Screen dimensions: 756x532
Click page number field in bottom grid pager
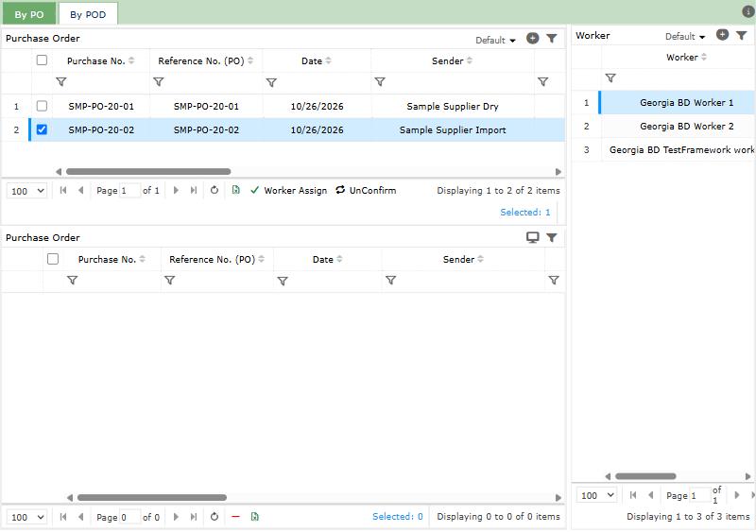click(129, 517)
